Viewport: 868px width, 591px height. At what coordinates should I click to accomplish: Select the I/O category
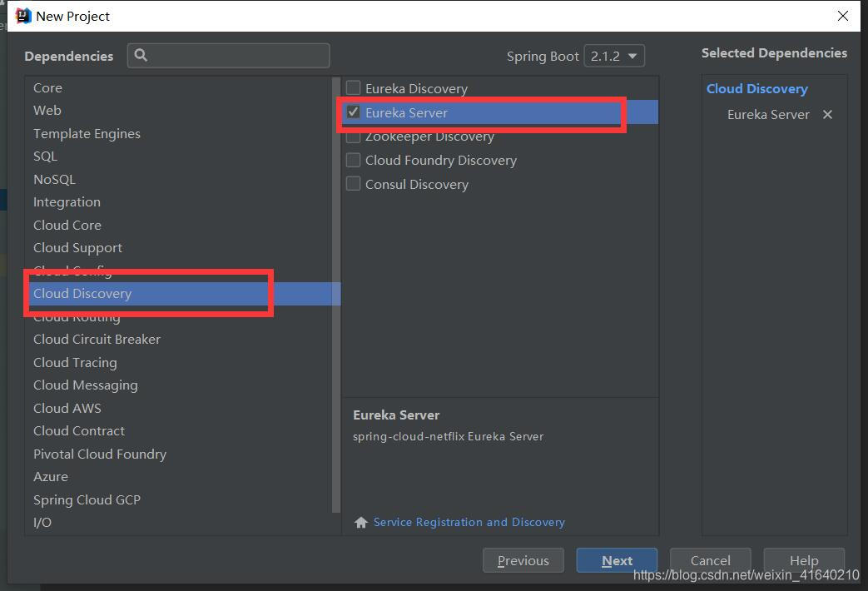pyautogui.click(x=178, y=522)
